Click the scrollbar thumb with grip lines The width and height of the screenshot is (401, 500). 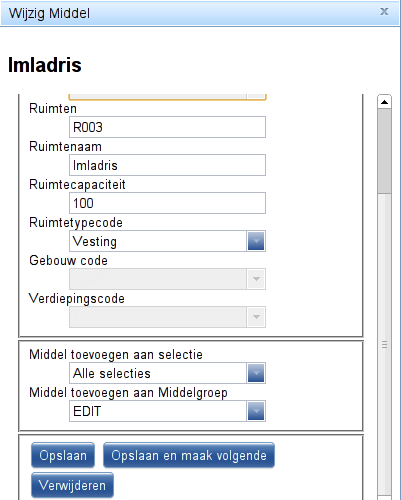click(x=384, y=345)
